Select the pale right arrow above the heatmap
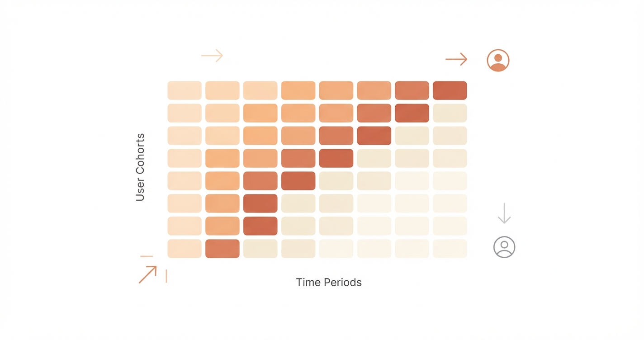The height and width of the screenshot is (340, 644). [212, 56]
